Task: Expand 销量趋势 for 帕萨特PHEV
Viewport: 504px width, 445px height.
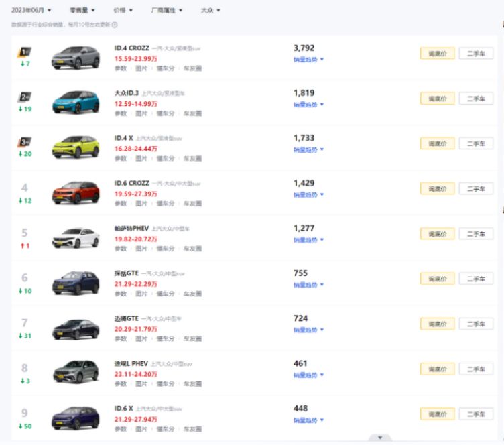Action: [308, 240]
